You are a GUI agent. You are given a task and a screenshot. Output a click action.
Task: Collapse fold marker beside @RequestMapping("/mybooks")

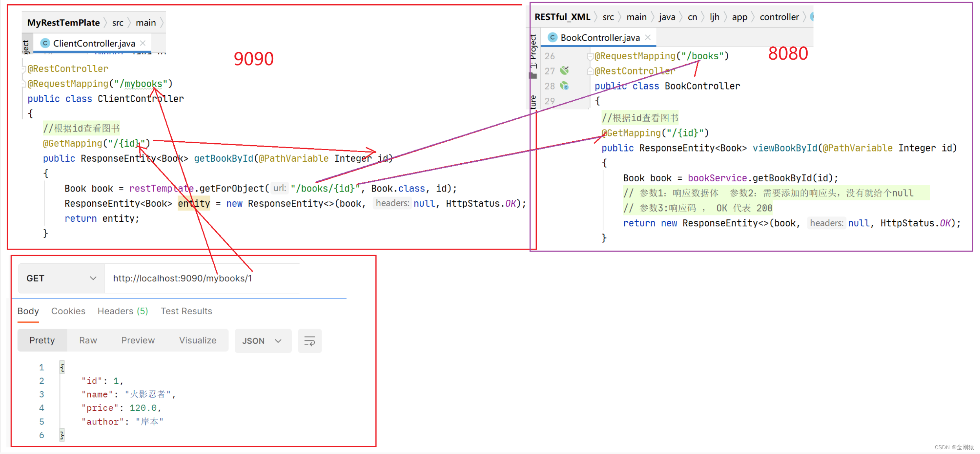pyautogui.click(x=24, y=84)
